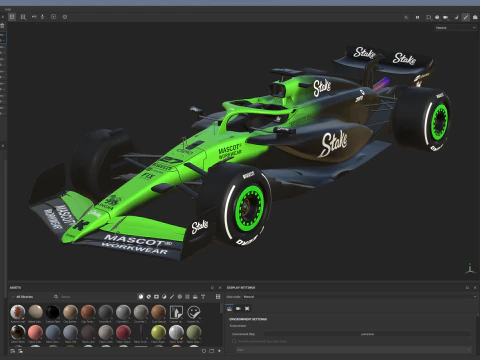
Task: Select the olive green sphere material
Action: pyautogui.click(x=194, y=332)
